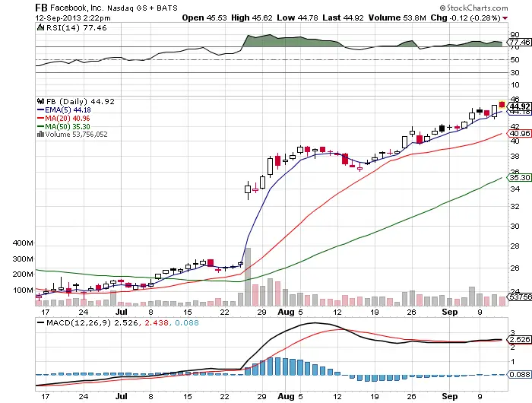Click the green MA(50) line color marker
The image size is (532, 403).
[x=40, y=127]
